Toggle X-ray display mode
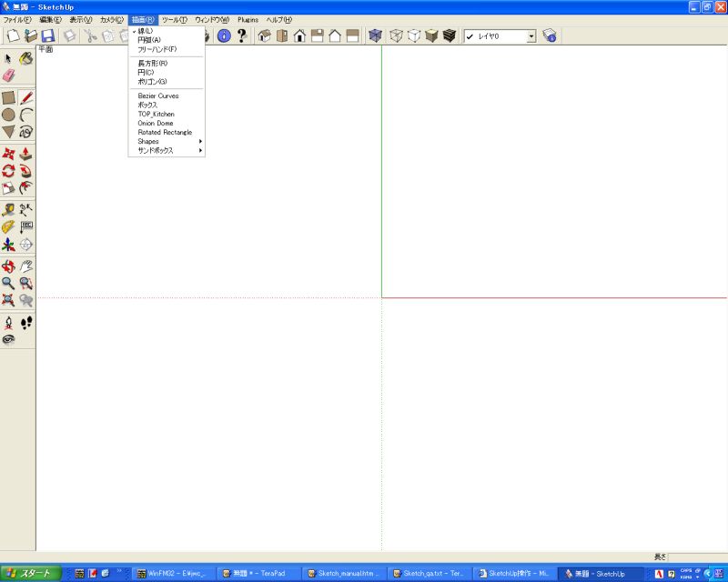Viewport: 728px width, 582px height. tap(375, 35)
